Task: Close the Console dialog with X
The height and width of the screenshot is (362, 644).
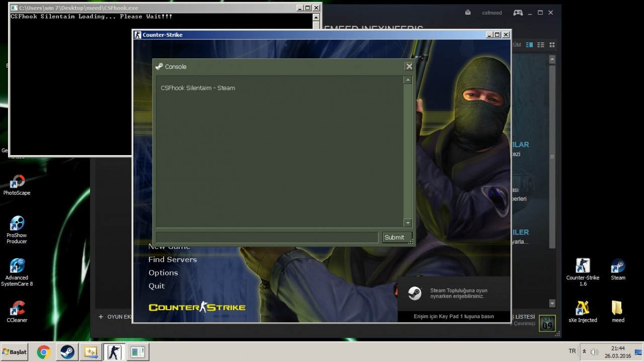Action: [x=409, y=66]
